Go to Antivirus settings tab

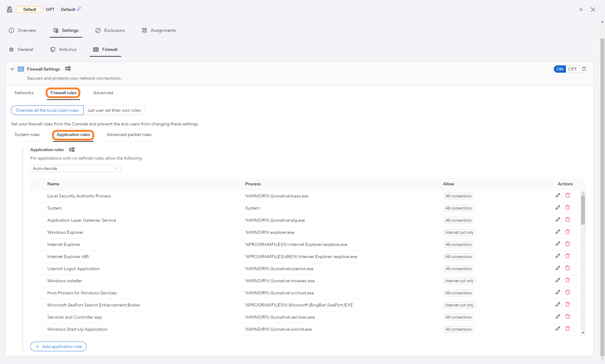coord(63,49)
